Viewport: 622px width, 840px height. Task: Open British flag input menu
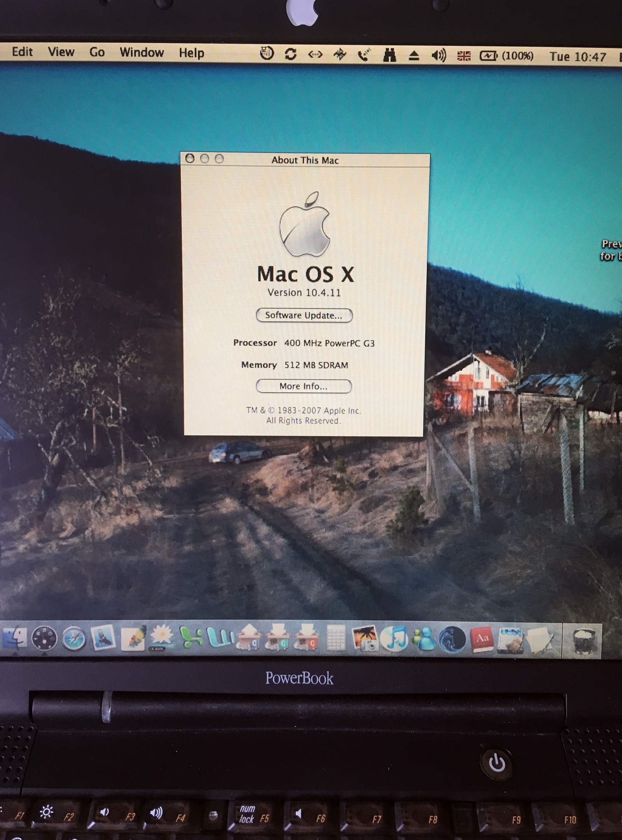[463, 56]
